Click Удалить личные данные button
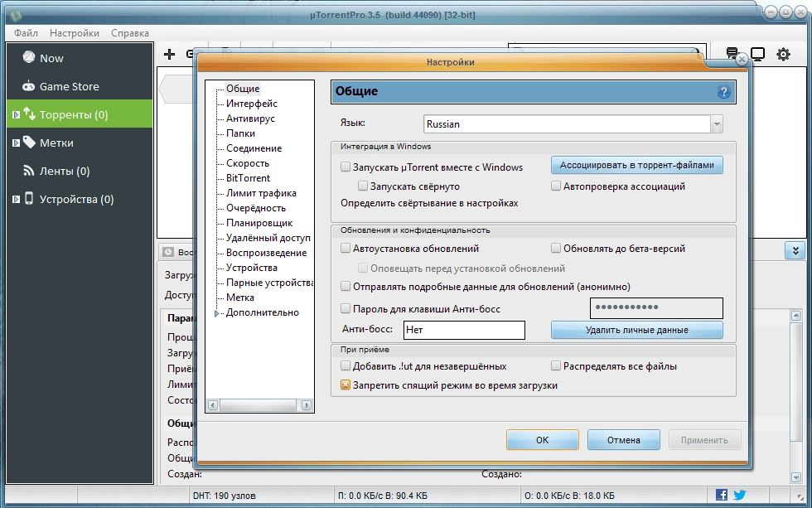 tap(637, 330)
